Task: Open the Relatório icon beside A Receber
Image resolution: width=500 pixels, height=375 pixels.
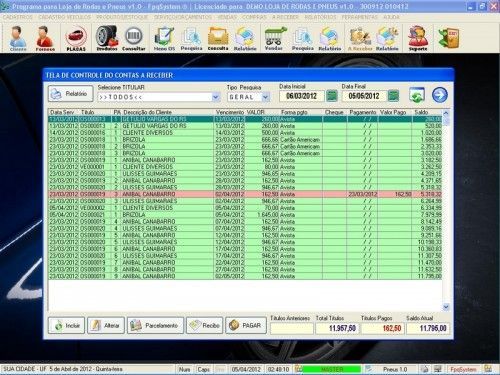Action: pos(387,38)
